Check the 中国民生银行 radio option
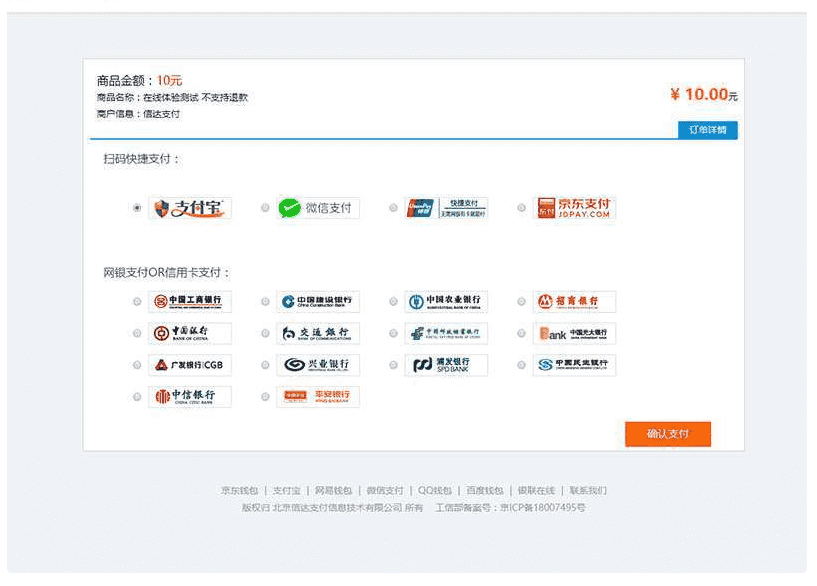 [x=522, y=365]
